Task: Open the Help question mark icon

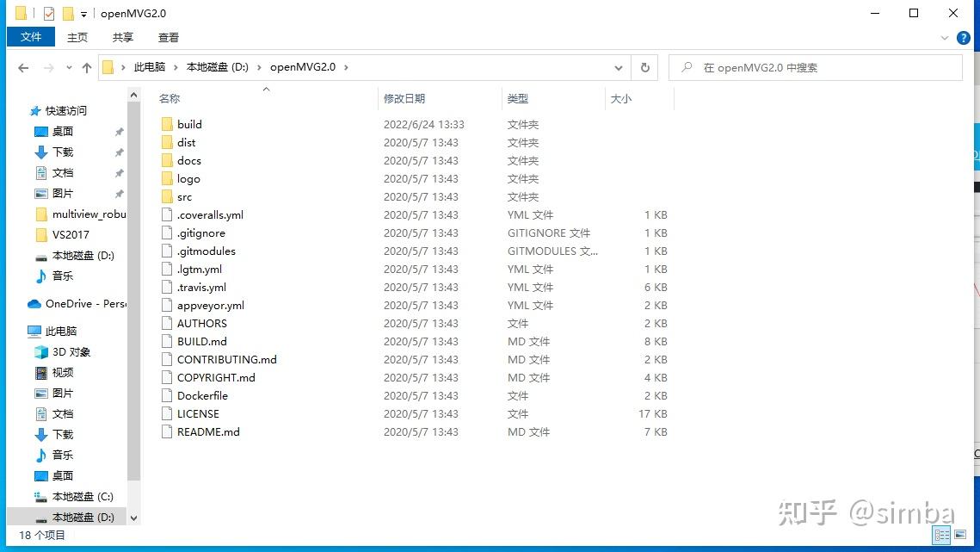Action: click(x=964, y=38)
